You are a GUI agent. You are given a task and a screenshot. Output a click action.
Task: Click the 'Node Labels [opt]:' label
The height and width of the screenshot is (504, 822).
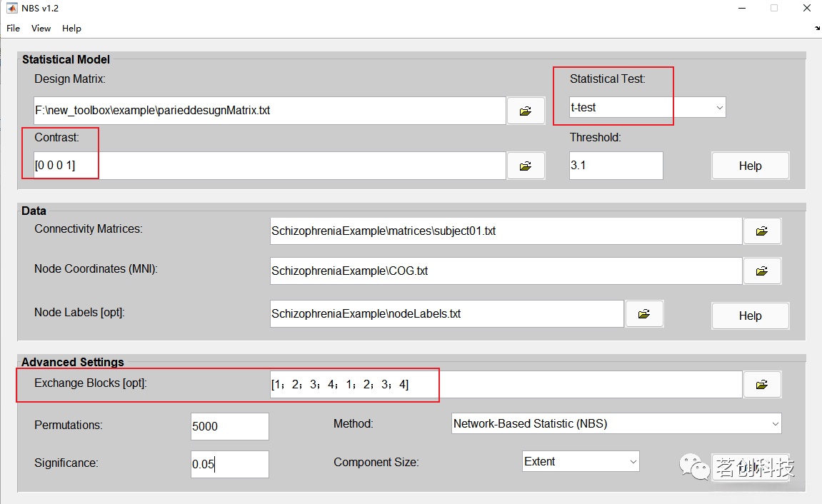[79, 312]
